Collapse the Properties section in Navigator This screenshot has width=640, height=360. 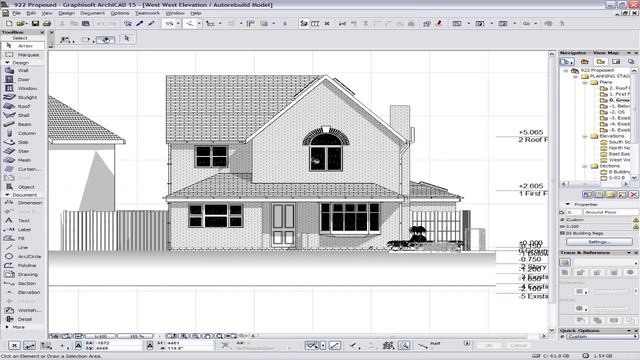[x=567, y=204]
